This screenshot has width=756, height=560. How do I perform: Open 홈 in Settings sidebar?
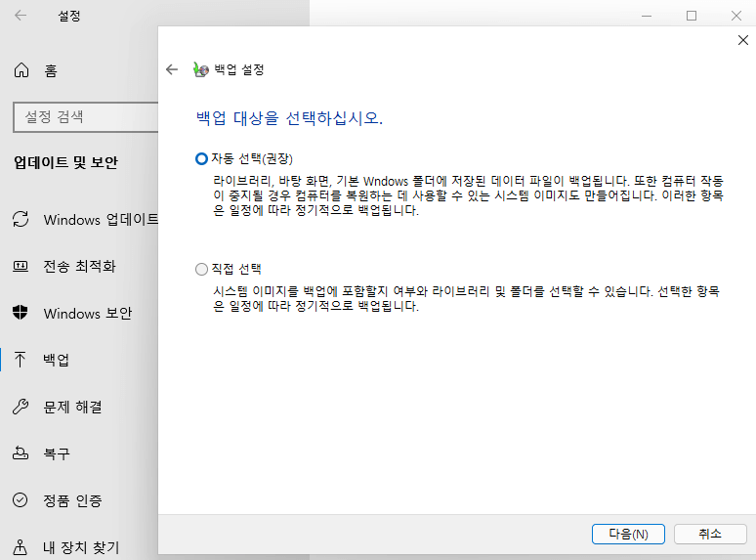(50, 71)
